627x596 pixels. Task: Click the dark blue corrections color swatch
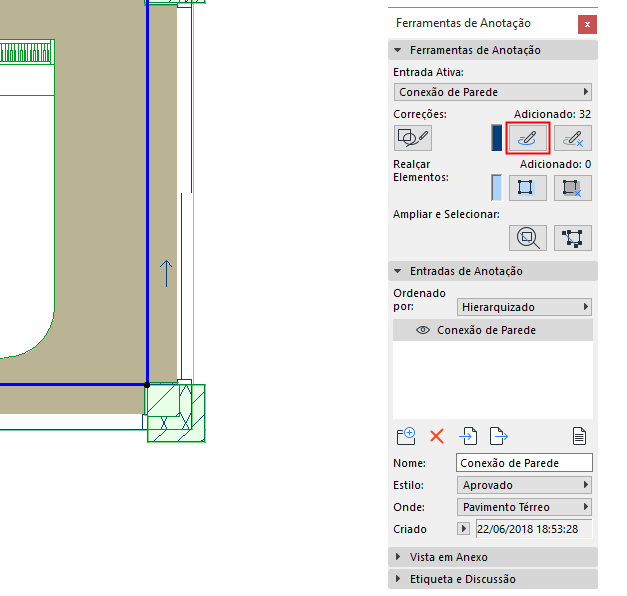[x=497, y=138]
